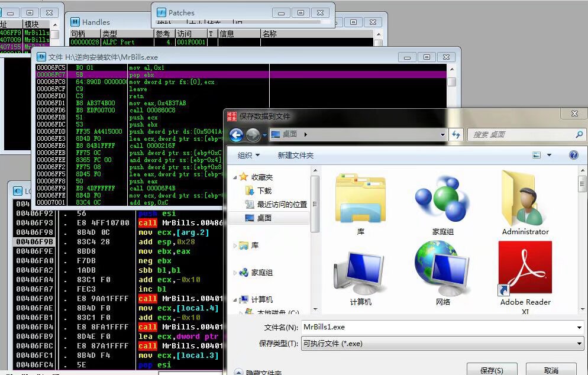Click the search magnifier icon
588x375 pixels.
579,134
